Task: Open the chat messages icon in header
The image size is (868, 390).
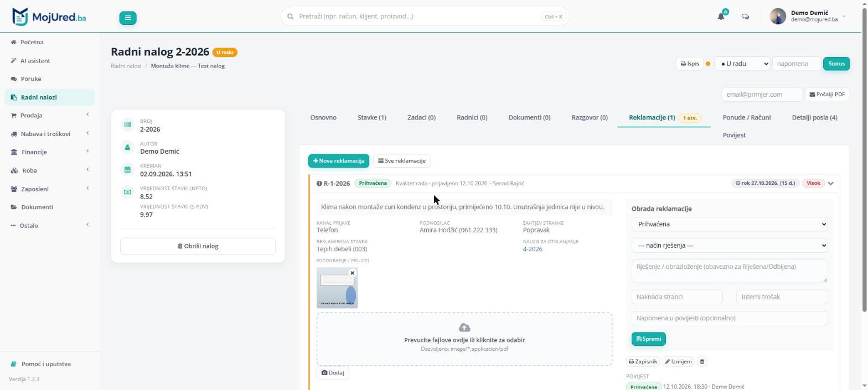Action: click(x=745, y=17)
